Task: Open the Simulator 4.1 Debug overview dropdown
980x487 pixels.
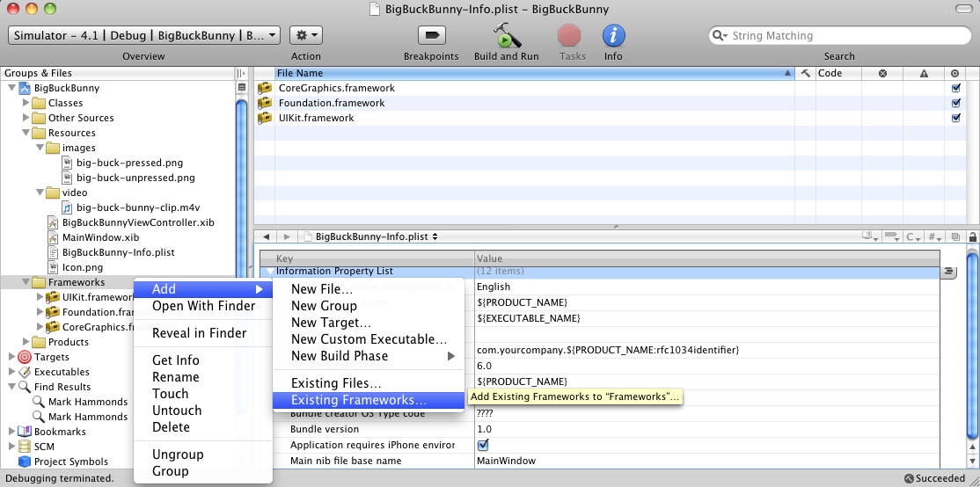Action: (144, 35)
